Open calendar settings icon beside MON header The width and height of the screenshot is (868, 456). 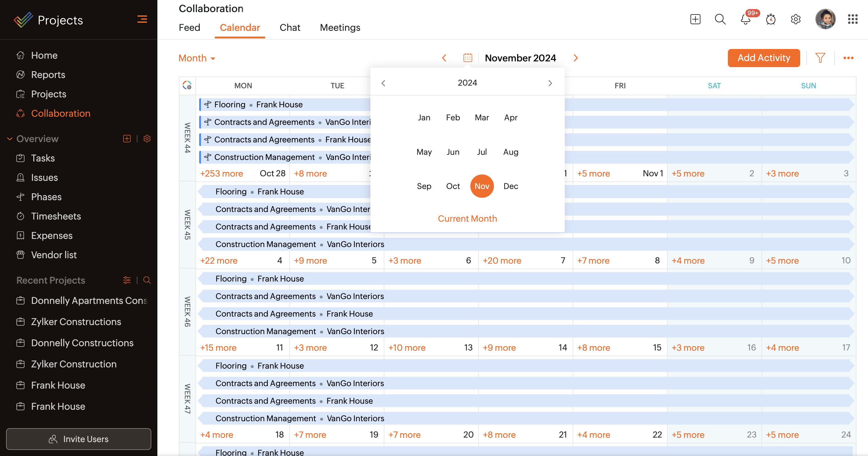187,86
